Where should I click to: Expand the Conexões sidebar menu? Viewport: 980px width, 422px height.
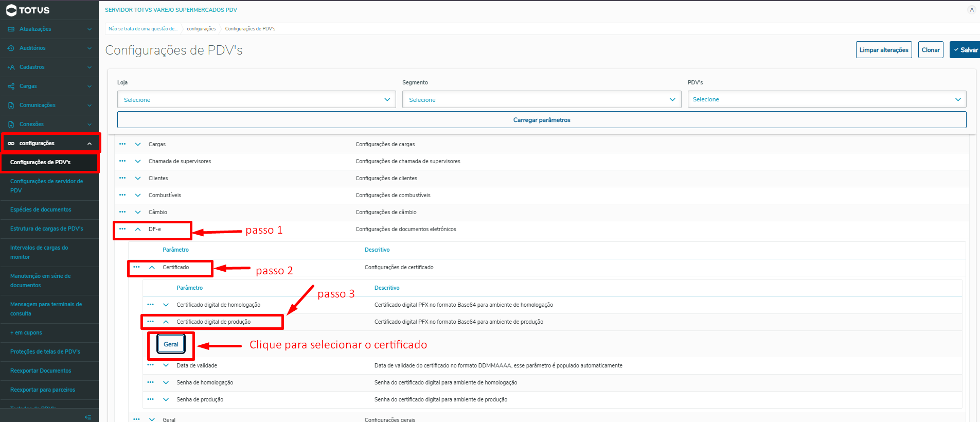point(90,125)
